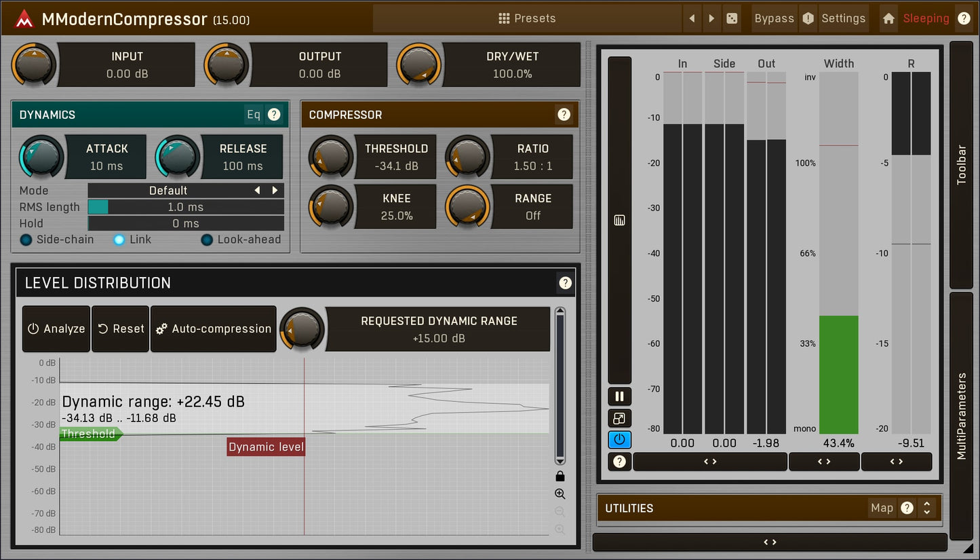The height and width of the screenshot is (560, 980).
Task: Open the next Mode with the right arrow
Action: (x=275, y=190)
